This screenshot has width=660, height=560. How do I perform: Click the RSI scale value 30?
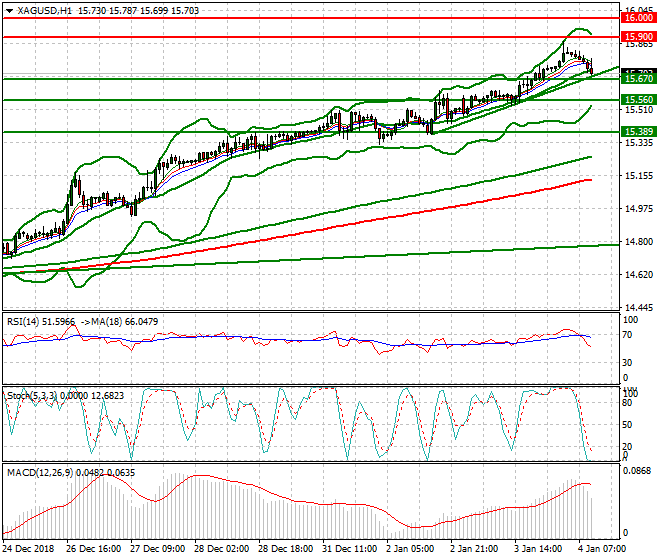click(x=627, y=363)
